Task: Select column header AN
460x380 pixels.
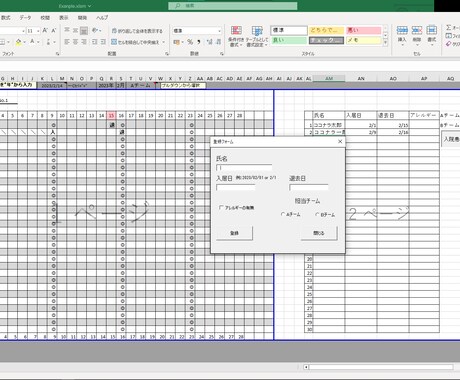Action: 361,79
